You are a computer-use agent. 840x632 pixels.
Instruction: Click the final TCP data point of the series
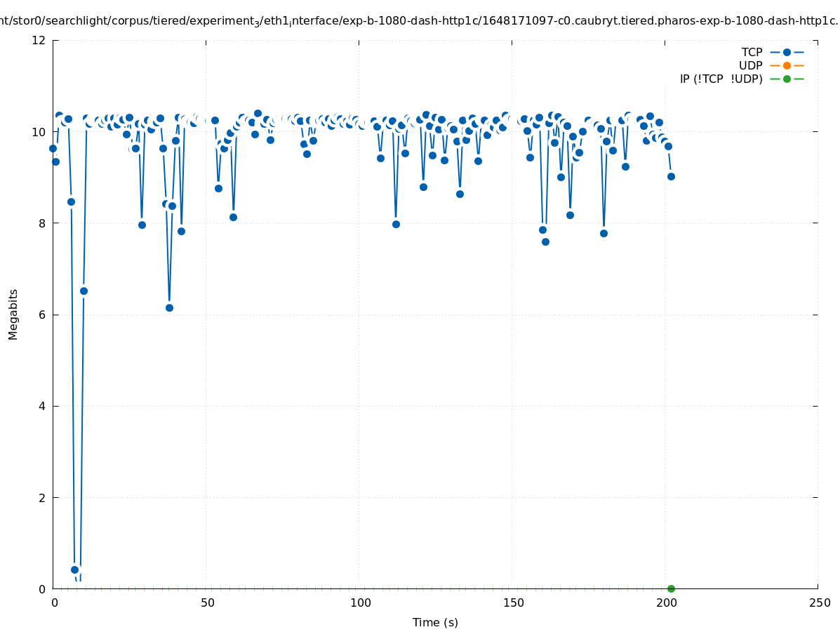pyautogui.click(x=671, y=176)
